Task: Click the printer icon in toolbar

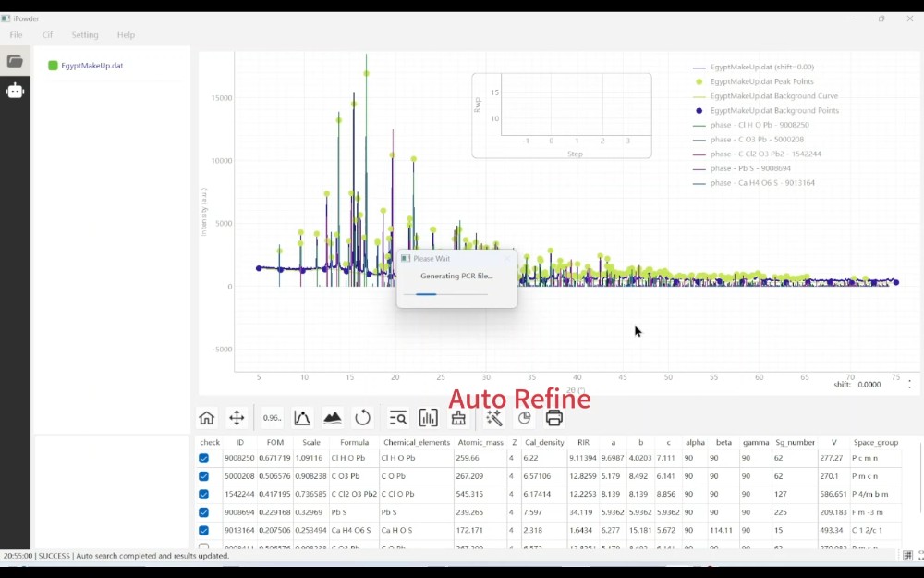Action: point(553,418)
